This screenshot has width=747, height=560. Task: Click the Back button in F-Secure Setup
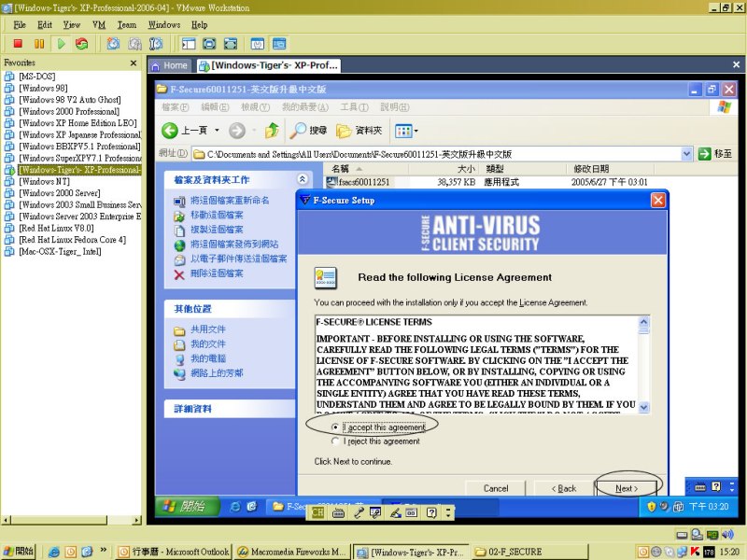564,488
